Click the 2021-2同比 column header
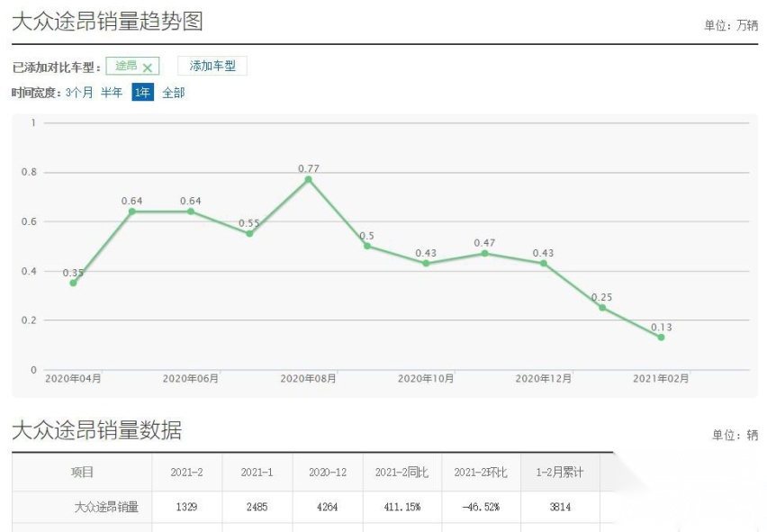Image resolution: width=767 pixels, height=532 pixels. coord(402,473)
